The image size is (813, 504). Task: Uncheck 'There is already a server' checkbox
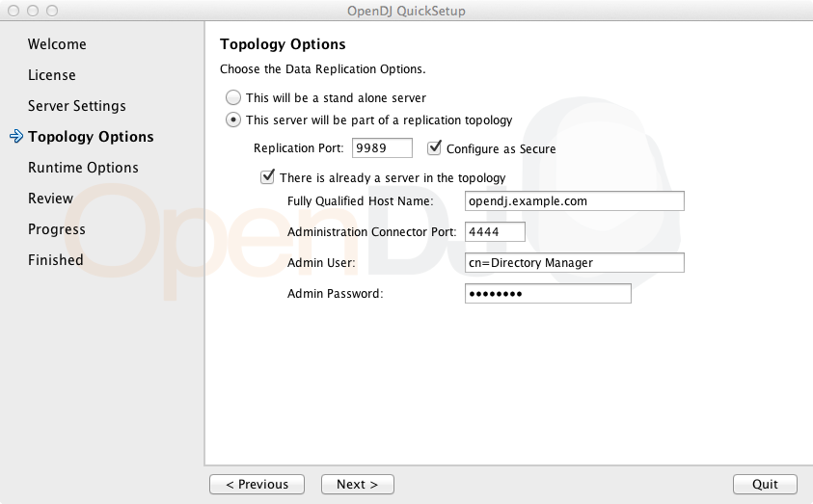[x=267, y=177]
